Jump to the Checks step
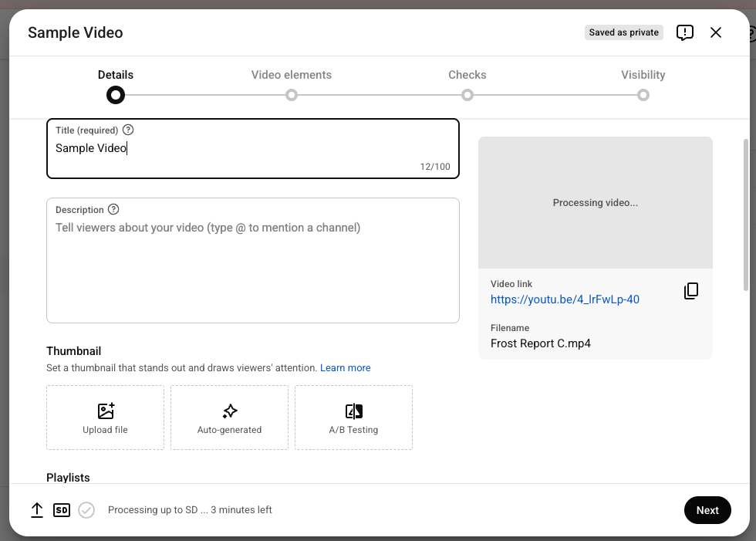The width and height of the screenshot is (756, 541). pos(467,94)
